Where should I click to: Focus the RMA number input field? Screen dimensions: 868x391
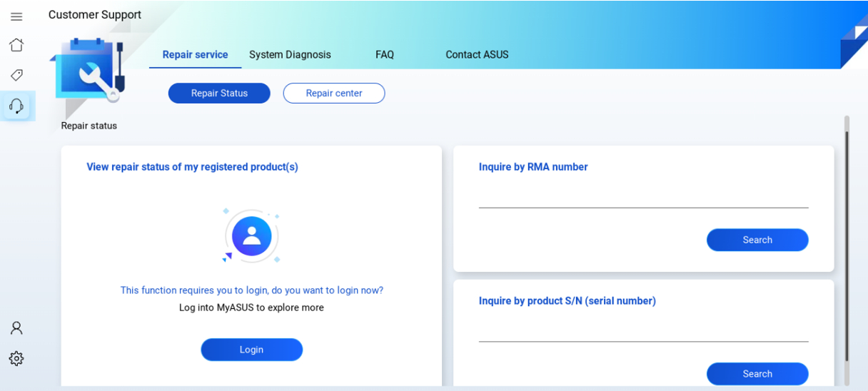(643, 196)
